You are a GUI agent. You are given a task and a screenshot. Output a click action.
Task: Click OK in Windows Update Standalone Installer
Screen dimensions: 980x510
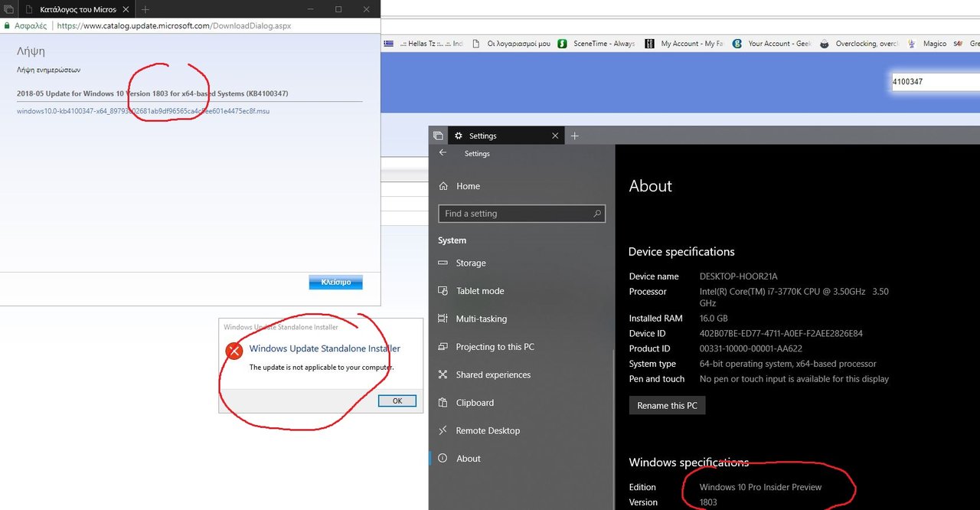(x=397, y=400)
